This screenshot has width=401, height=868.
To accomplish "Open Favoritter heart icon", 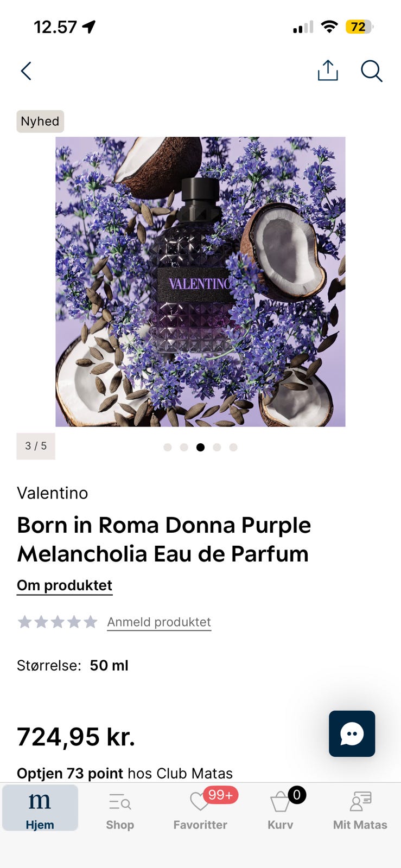I will click(200, 802).
